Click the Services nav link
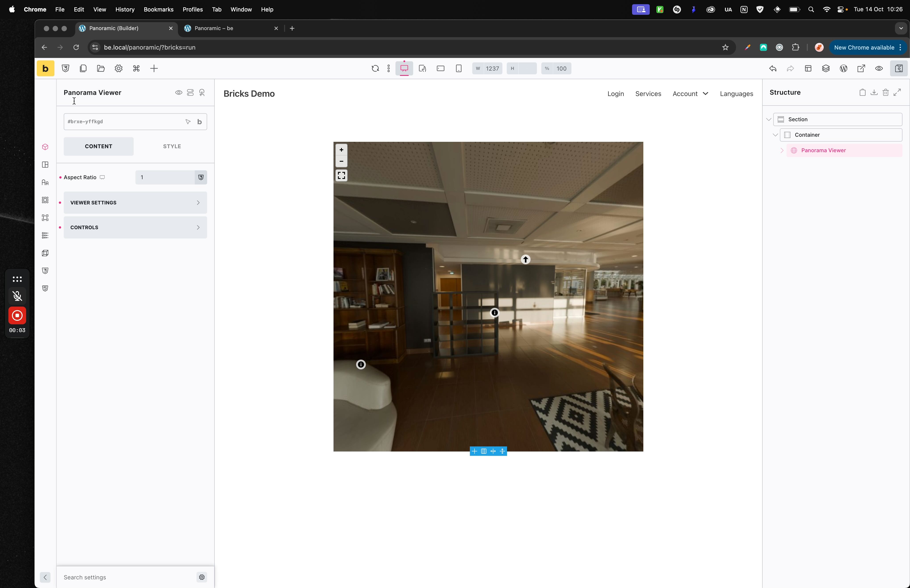This screenshot has width=910, height=588. tap(648, 94)
